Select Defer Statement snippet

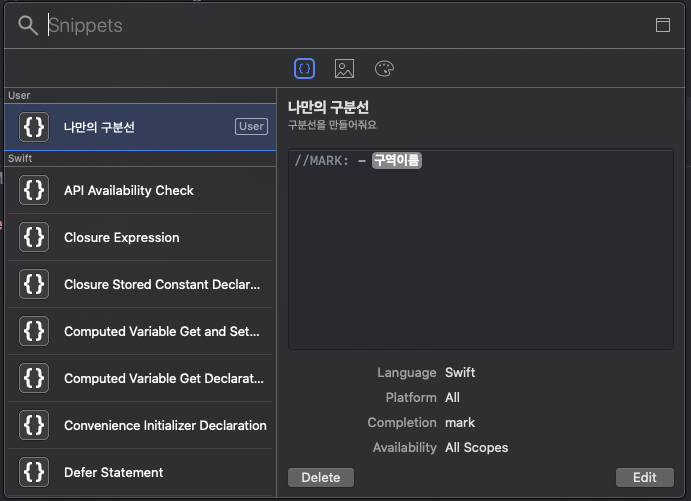140,472
